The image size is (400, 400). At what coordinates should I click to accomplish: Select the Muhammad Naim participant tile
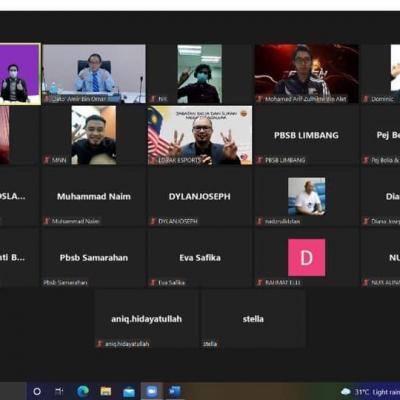point(94,197)
